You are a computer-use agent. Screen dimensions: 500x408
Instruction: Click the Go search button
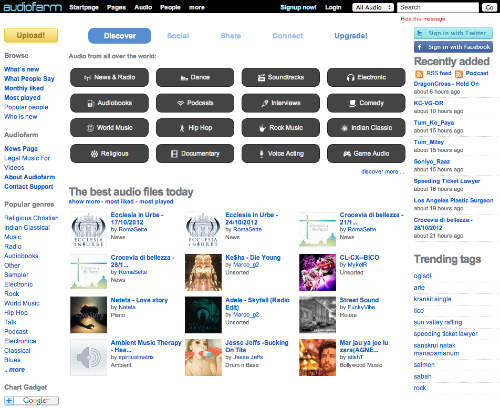click(x=489, y=7)
